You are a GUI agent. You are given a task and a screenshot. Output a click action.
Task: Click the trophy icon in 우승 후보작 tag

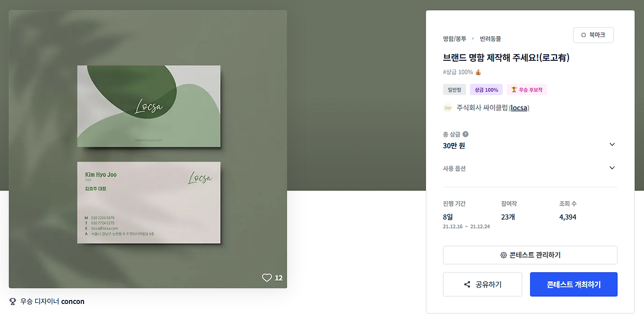[x=514, y=90]
